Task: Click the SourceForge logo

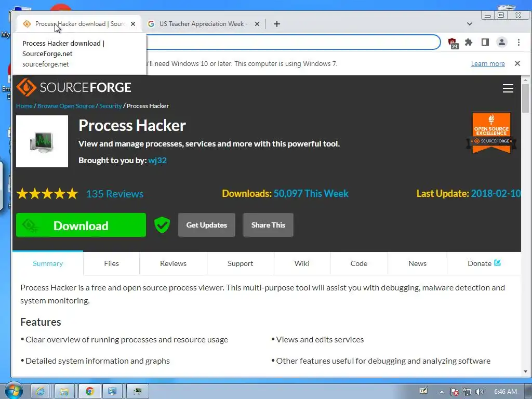Action: tap(74, 87)
